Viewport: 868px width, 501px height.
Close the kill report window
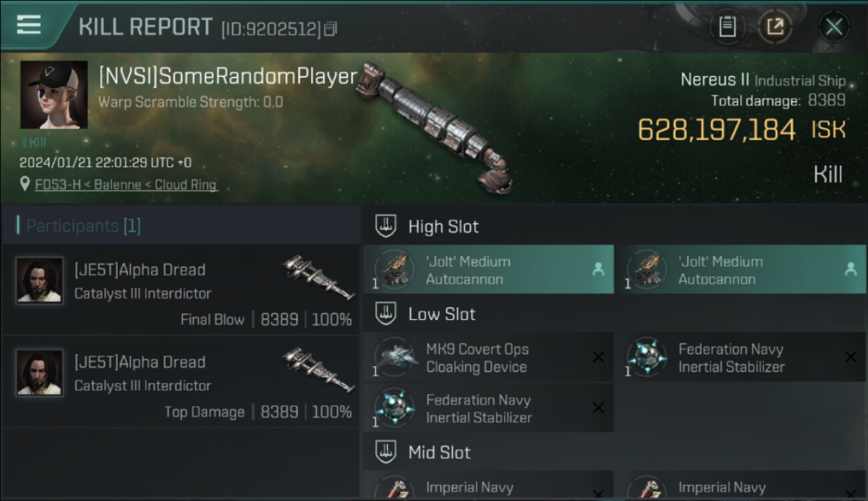coord(833,27)
